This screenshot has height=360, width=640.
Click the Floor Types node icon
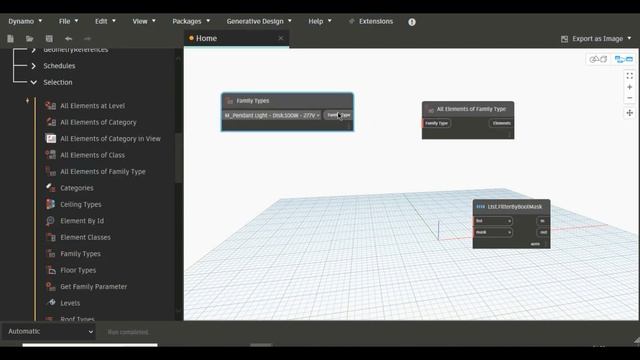click(x=51, y=270)
